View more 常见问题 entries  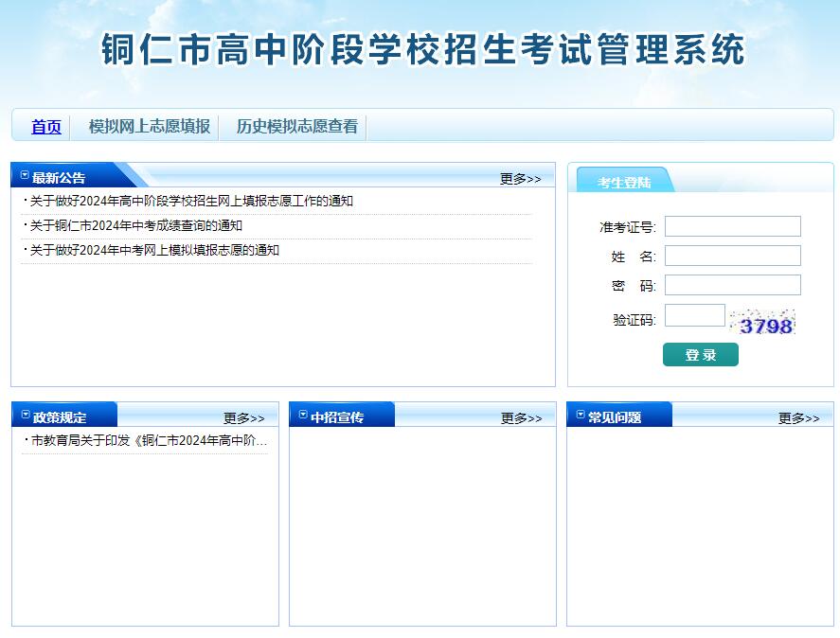pyautogui.click(x=798, y=418)
